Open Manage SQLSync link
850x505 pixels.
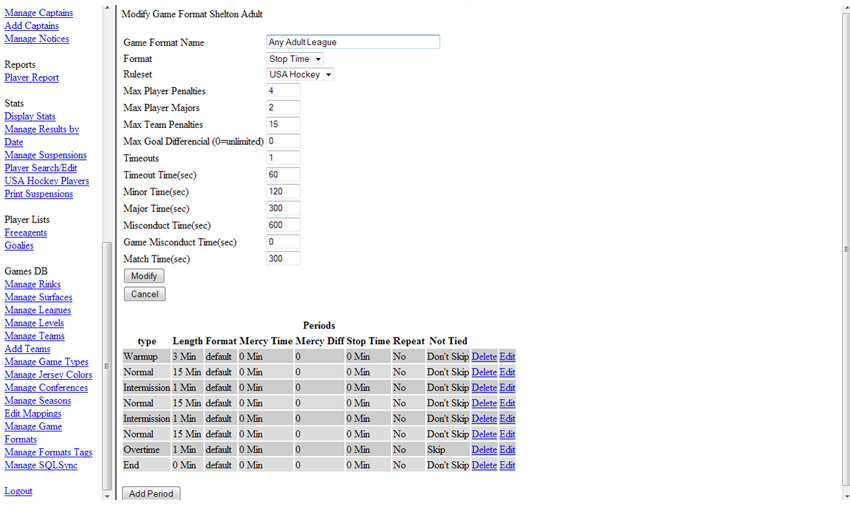41,465
